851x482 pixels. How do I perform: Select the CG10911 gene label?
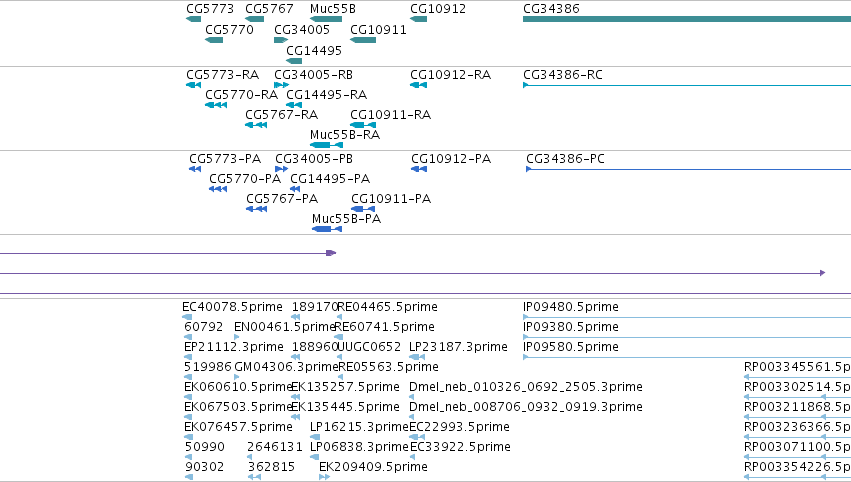coord(378,30)
